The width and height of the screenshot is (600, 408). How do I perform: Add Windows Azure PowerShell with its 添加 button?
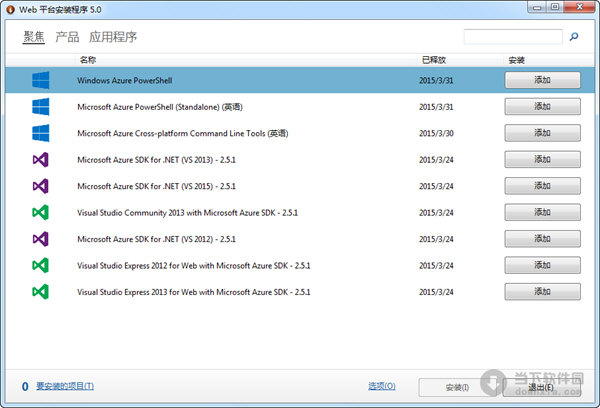tap(542, 80)
